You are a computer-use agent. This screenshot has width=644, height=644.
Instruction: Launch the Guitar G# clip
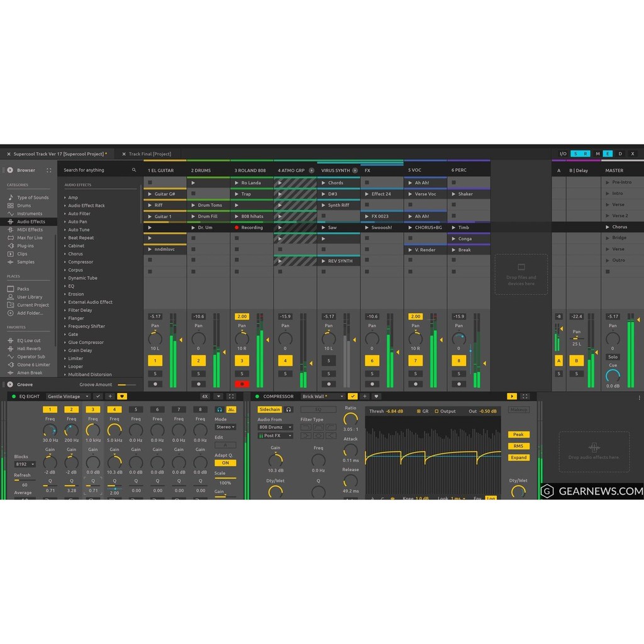tap(150, 194)
